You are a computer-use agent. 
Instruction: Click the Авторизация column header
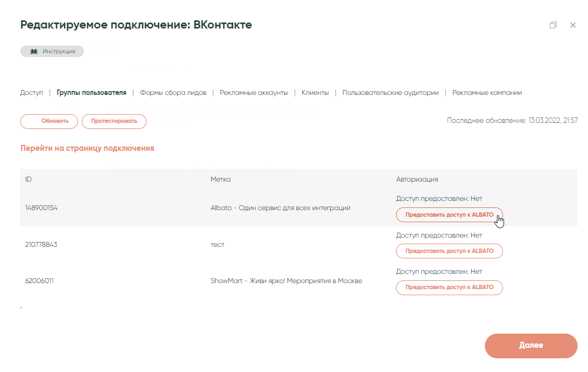pos(417,179)
